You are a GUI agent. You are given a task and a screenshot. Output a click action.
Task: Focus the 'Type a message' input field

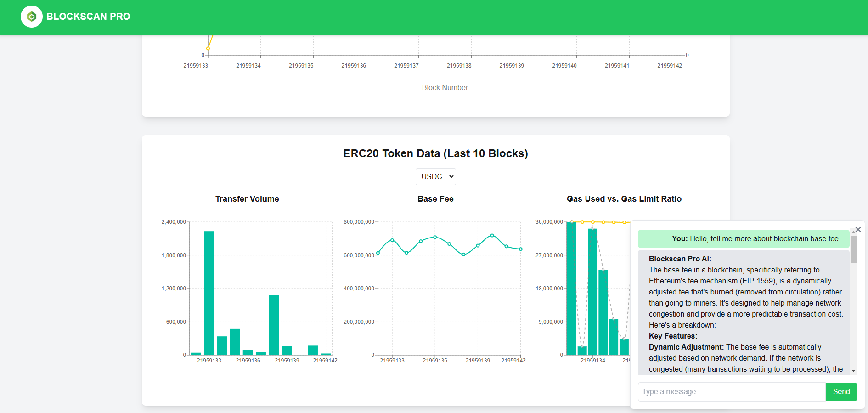[x=732, y=392]
